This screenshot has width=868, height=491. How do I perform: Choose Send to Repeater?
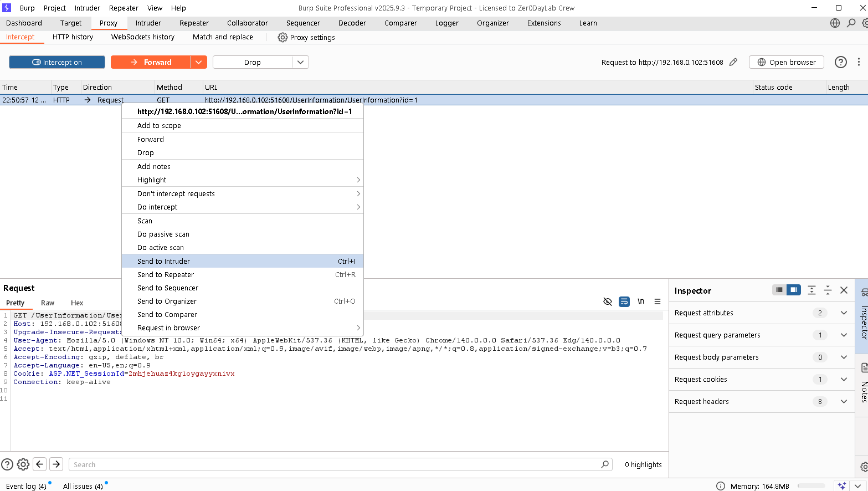243,275
